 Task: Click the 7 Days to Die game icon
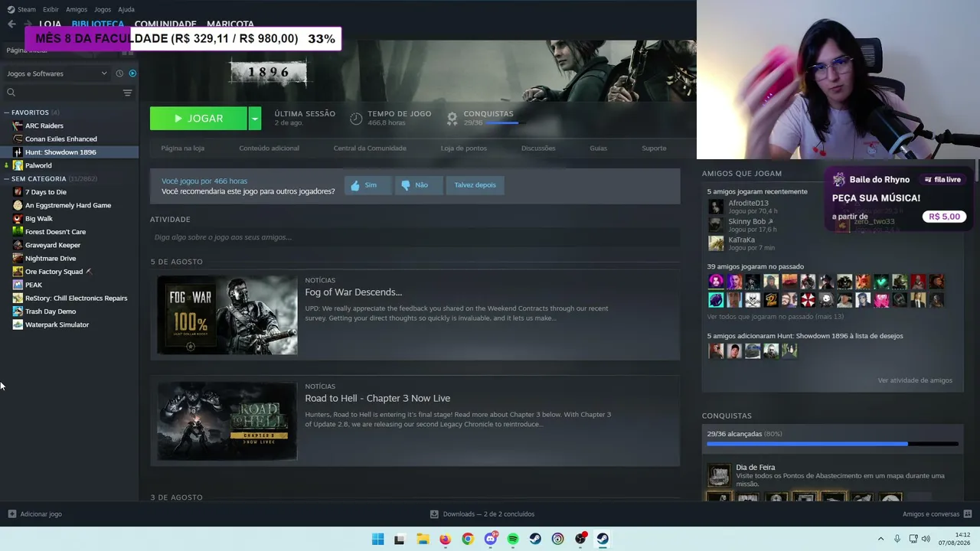pyautogui.click(x=18, y=192)
